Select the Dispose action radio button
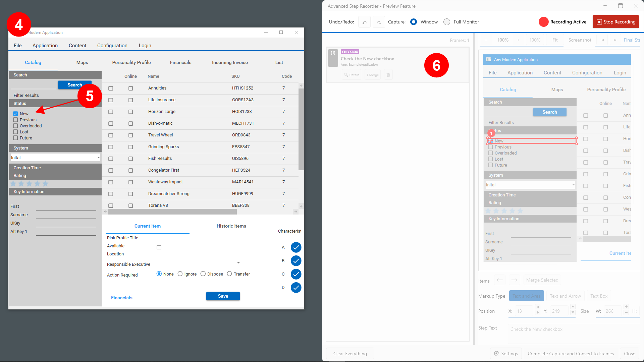644x362 pixels. click(x=203, y=274)
